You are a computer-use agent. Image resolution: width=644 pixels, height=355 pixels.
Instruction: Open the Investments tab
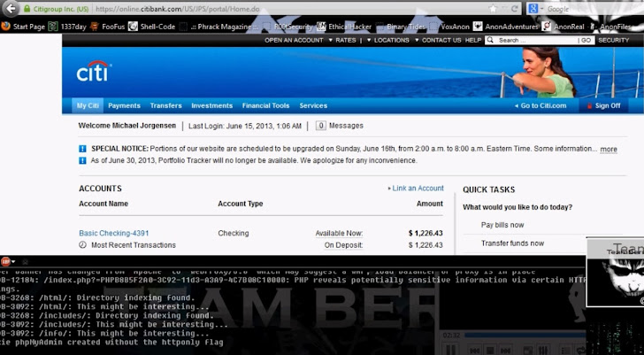point(212,105)
